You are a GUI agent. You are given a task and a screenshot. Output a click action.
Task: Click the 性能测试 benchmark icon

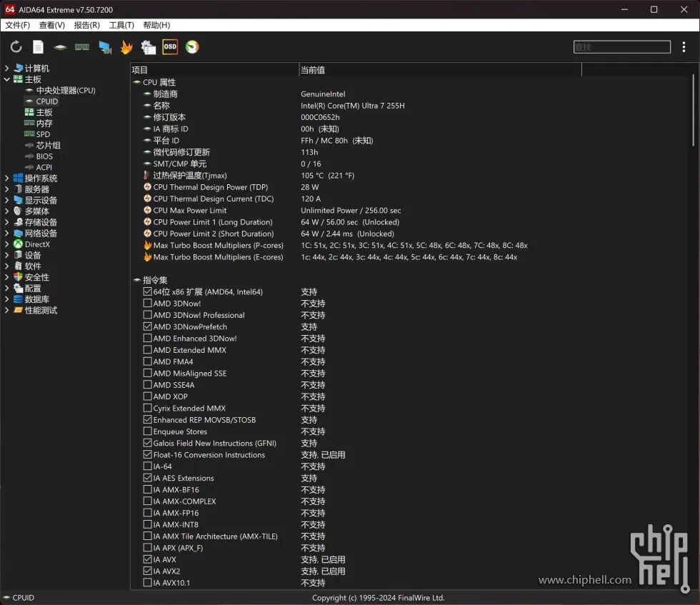pos(18,310)
